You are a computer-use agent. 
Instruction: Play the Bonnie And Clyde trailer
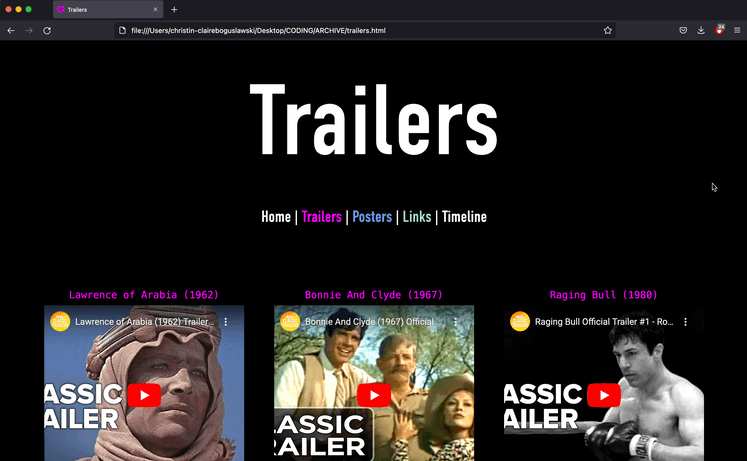click(374, 395)
